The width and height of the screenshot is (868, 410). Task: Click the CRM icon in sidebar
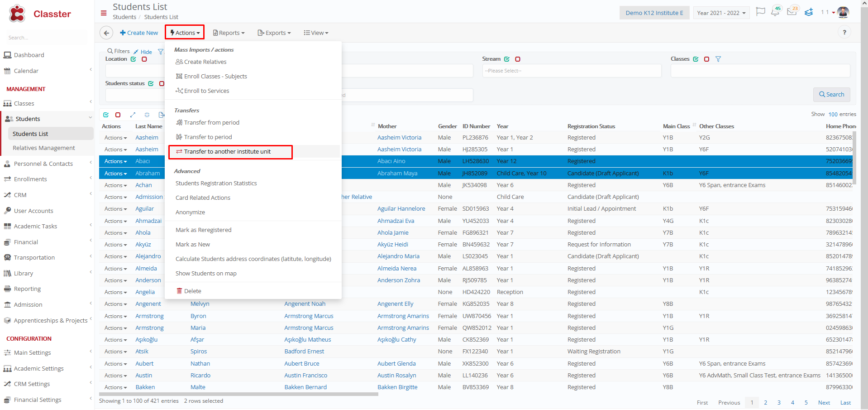pyautogui.click(x=7, y=195)
